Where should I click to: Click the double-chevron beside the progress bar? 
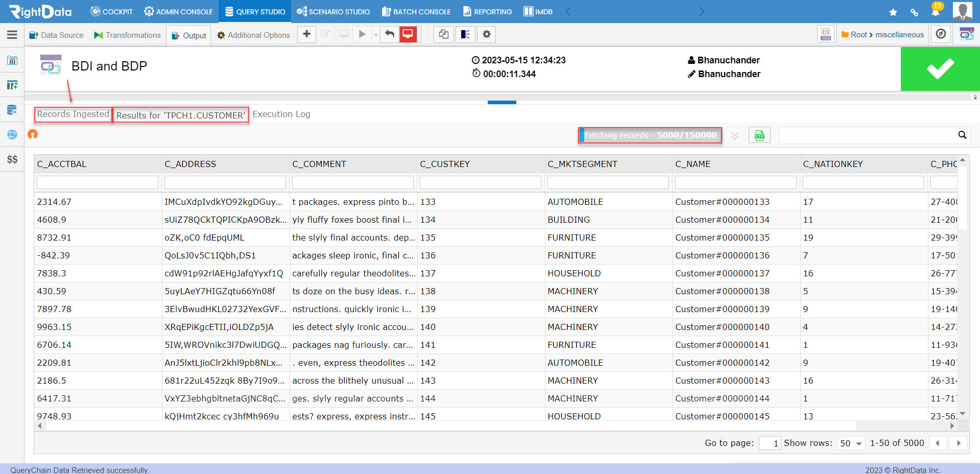click(735, 135)
